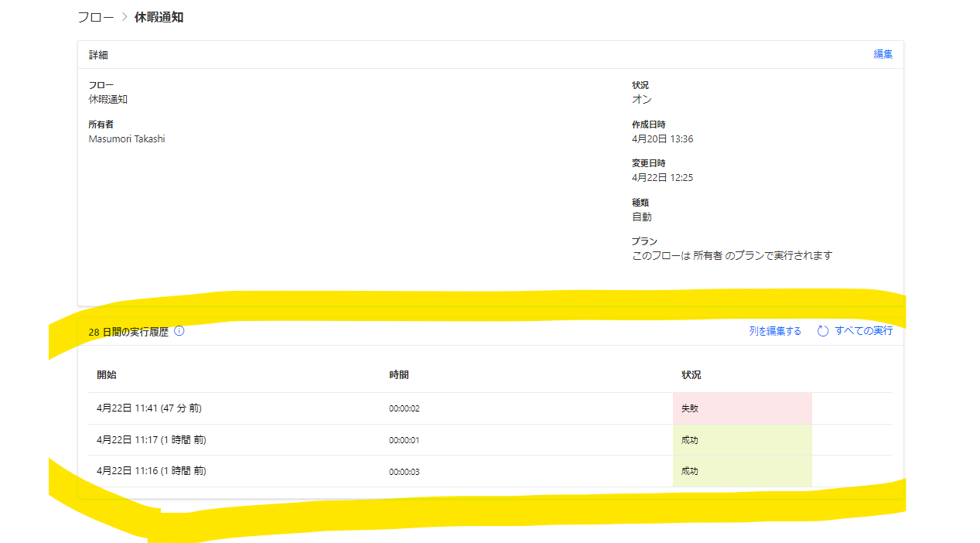Click duration 00:00:03 cell
This screenshot has height=543, width=980.
coord(405,472)
